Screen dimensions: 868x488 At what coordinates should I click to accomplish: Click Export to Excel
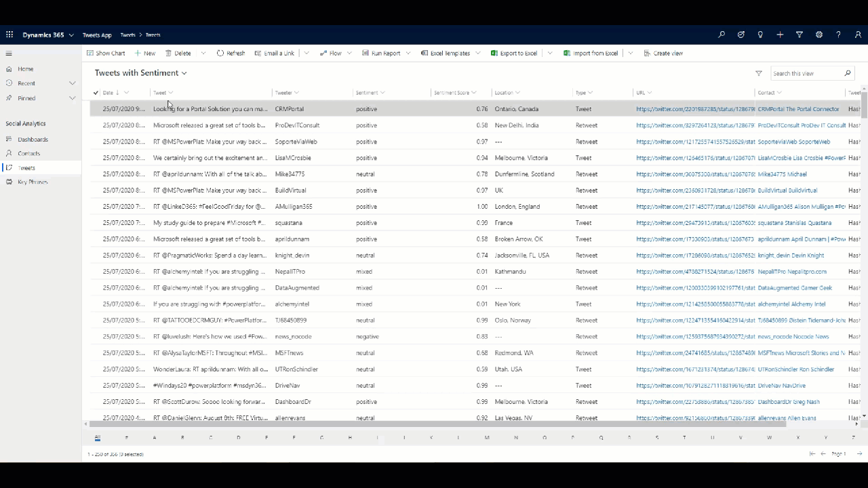(514, 53)
